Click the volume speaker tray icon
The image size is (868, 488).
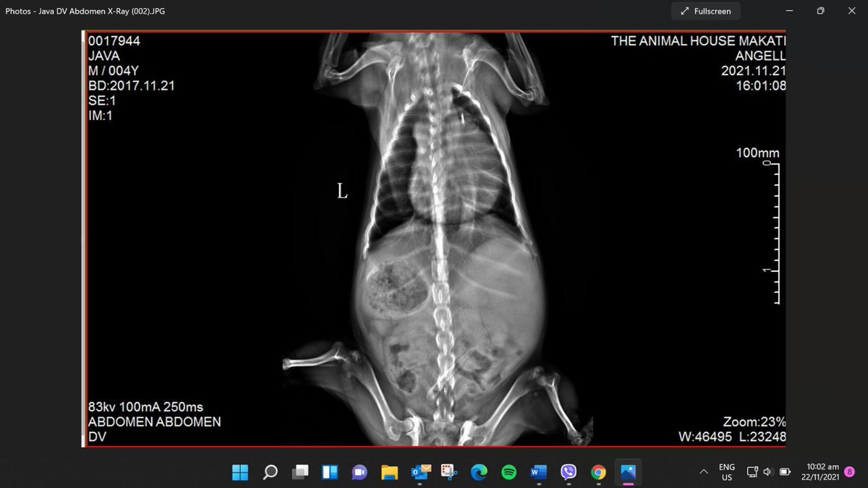[x=767, y=472]
